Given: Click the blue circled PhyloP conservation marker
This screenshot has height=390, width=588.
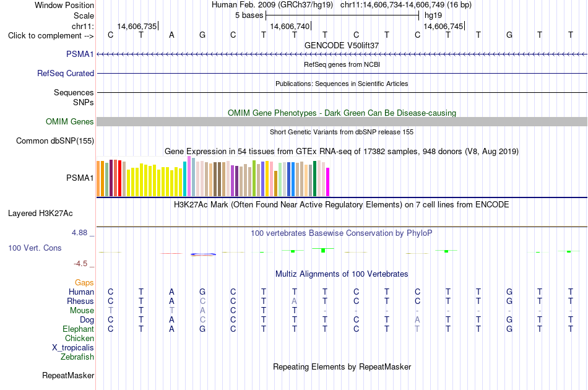Looking at the screenshot, I should pos(203,254).
